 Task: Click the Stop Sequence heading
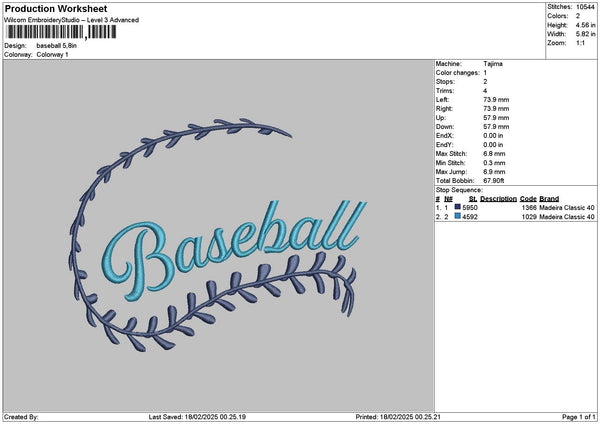pyautogui.click(x=458, y=188)
